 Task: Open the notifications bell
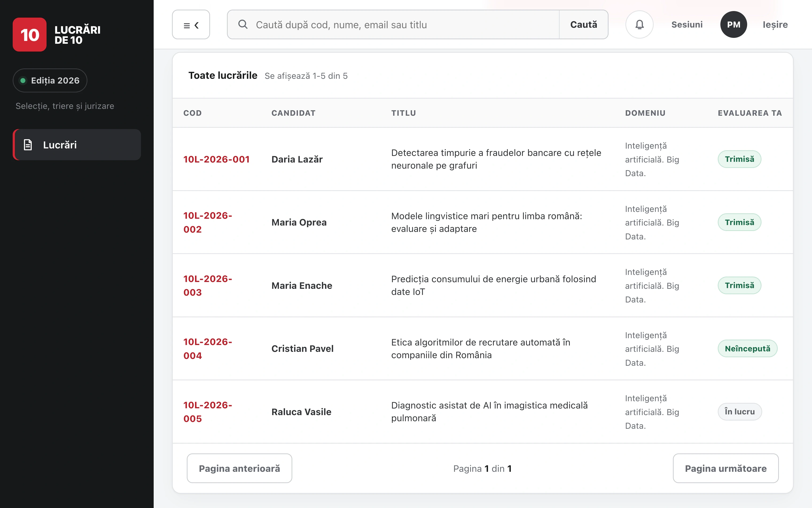point(639,24)
